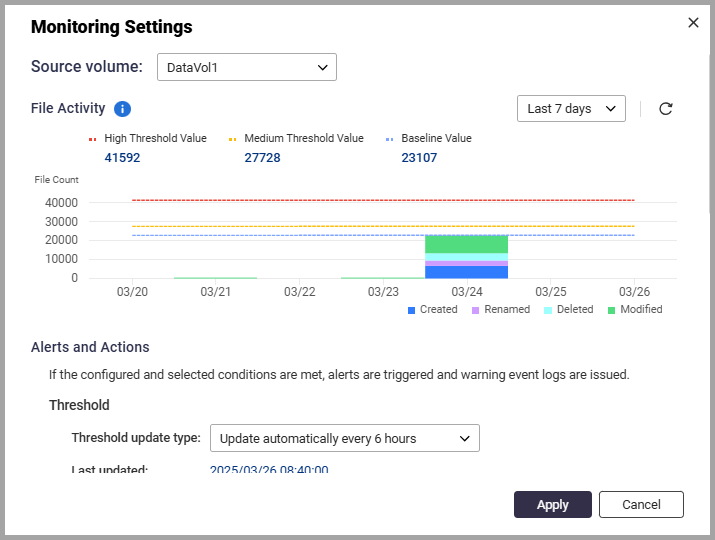This screenshot has height=540, width=715.
Task: Click the last updated timestamp 2025/03/26
Action: [x=268, y=470]
